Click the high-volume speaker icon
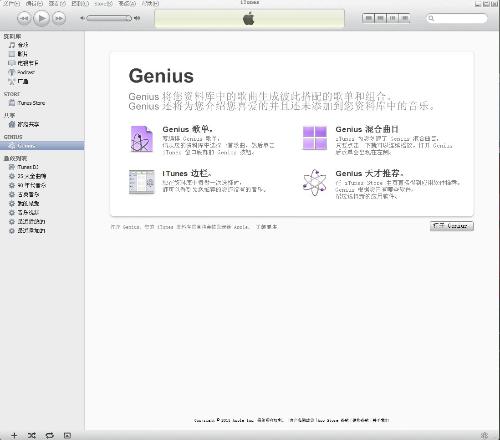This screenshot has width=500, height=440. (x=137, y=18)
